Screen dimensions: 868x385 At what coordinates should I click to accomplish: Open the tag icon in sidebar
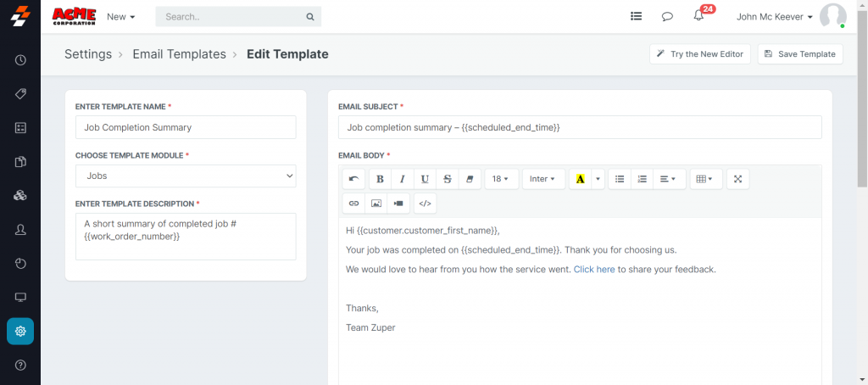tap(20, 93)
